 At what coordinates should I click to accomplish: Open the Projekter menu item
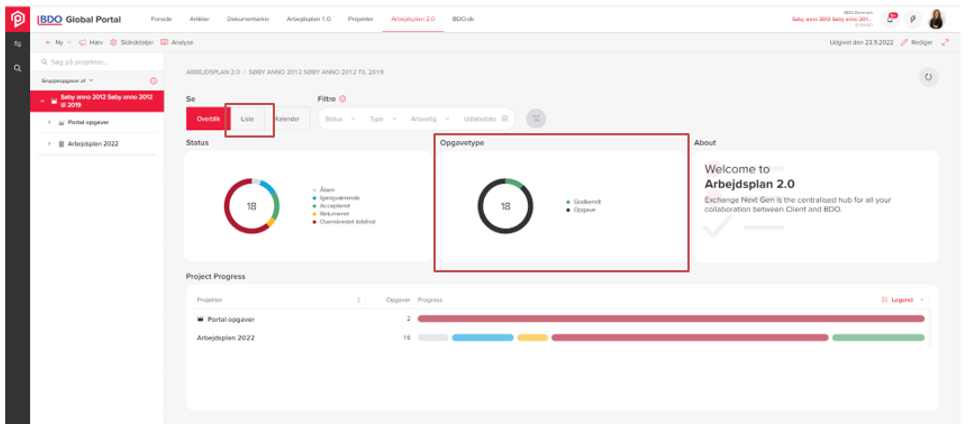[x=360, y=19]
